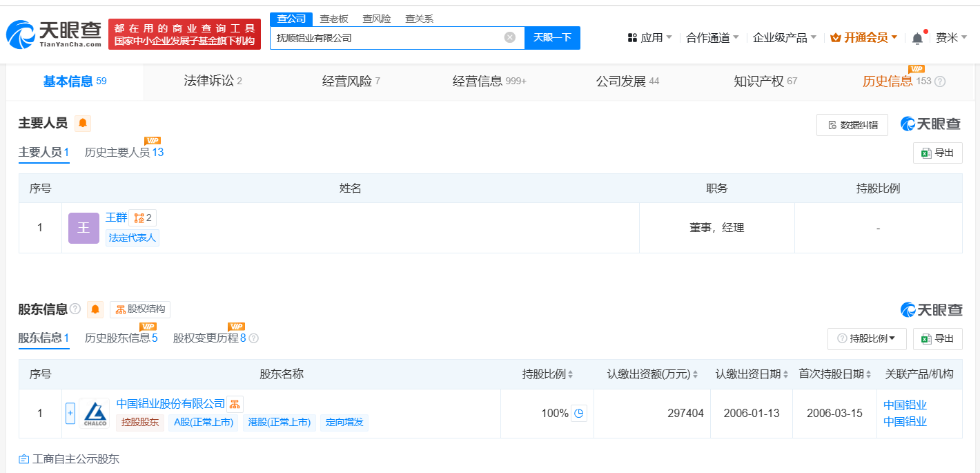Click the clear search text icon
980x473 pixels.
click(509, 37)
